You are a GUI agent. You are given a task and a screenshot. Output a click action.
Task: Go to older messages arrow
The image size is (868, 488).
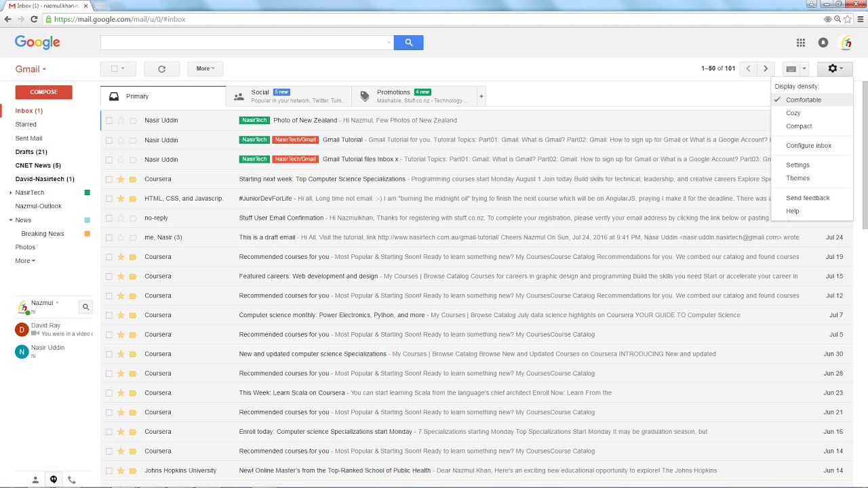tap(766, 68)
